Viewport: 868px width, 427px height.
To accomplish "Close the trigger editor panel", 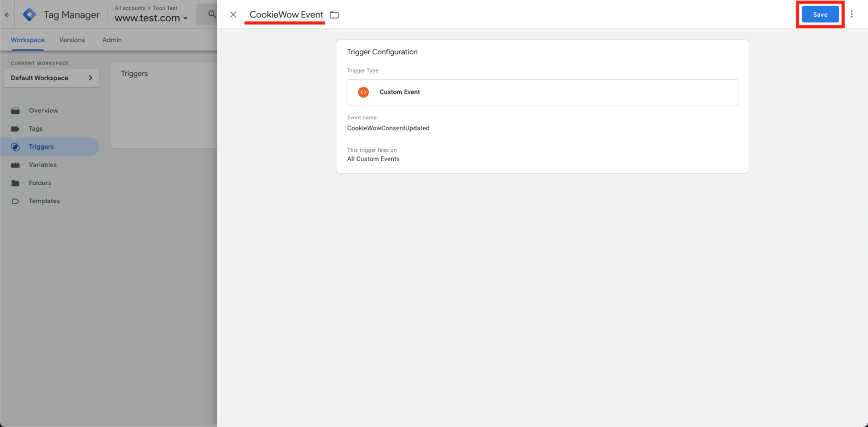I will (233, 15).
